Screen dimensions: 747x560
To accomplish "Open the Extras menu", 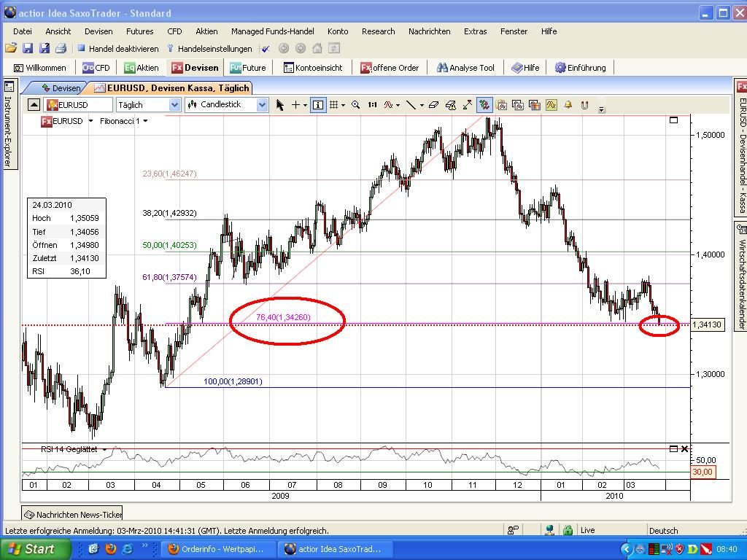I will (475, 31).
